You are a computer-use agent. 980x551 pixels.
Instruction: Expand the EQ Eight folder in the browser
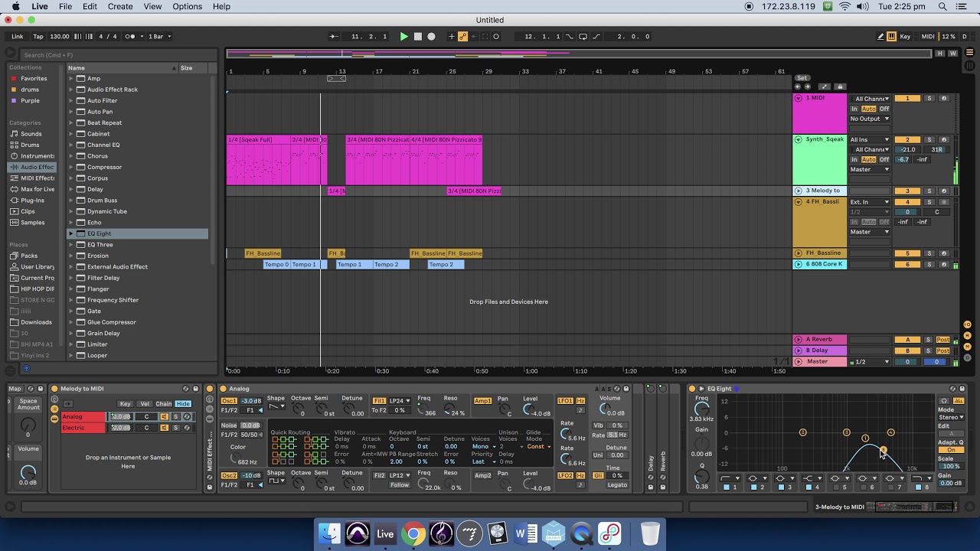click(71, 233)
